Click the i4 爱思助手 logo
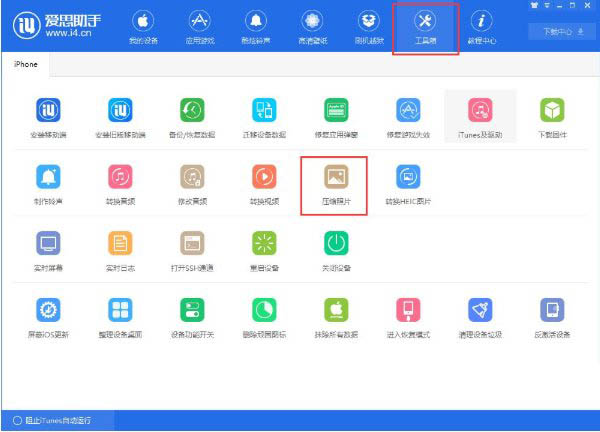Screen dimensions: 600x432 click(x=57, y=25)
